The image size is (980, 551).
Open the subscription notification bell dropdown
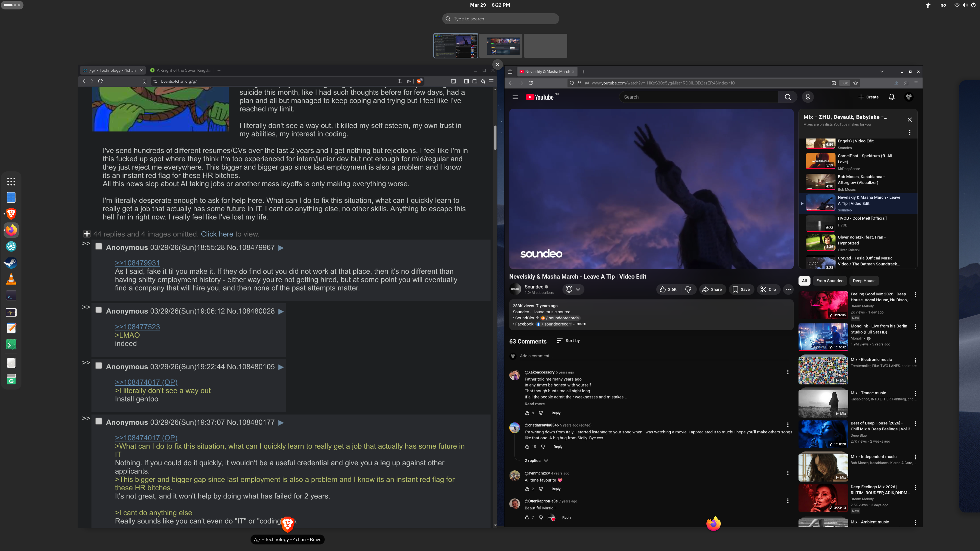(x=573, y=289)
